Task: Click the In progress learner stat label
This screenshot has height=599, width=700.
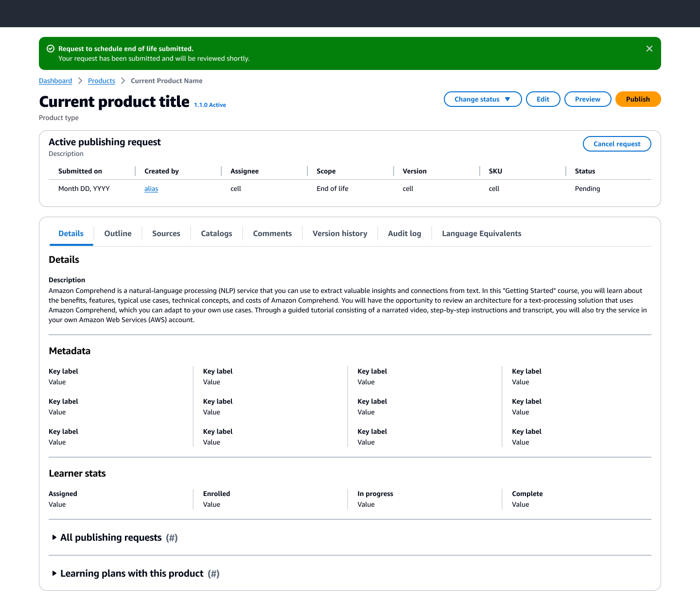Action: pyautogui.click(x=375, y=494)
